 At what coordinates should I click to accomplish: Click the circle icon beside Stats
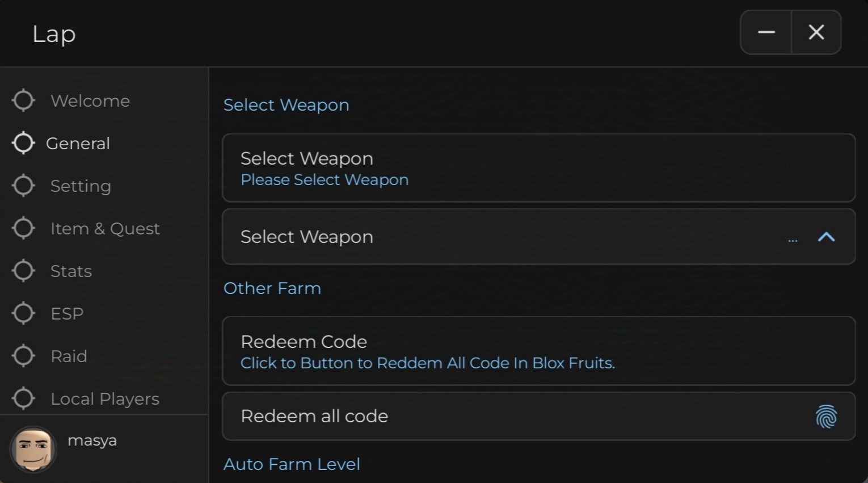pos(23,271)
